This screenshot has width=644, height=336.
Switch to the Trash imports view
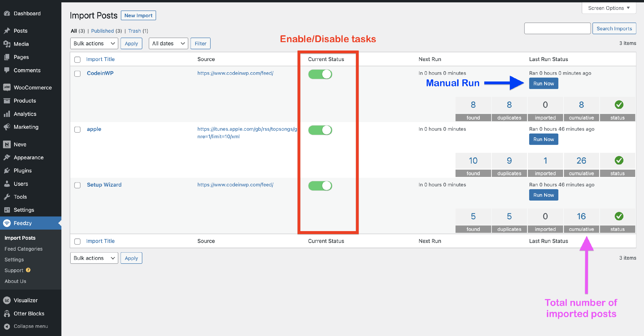click(134, 31)
